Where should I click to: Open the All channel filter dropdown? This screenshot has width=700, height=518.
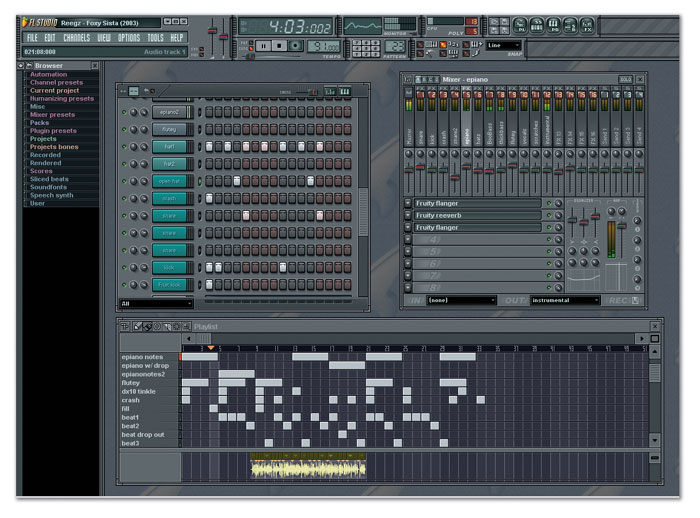point(156,304)
